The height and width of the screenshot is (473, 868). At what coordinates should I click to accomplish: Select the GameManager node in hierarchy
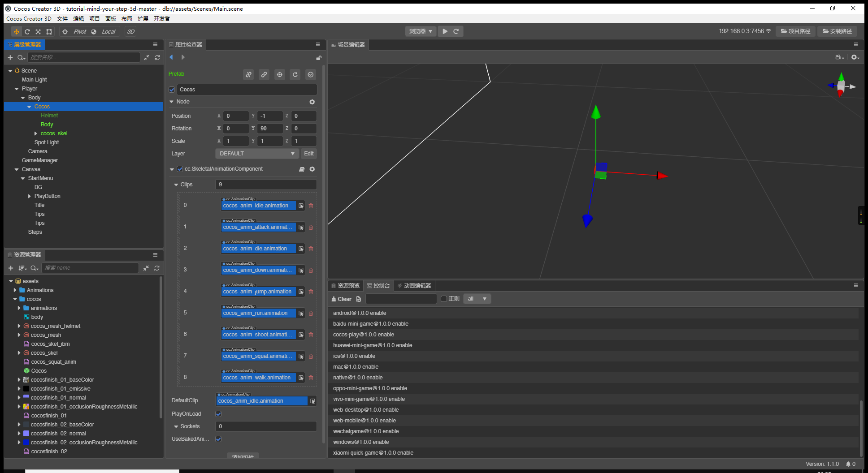40,160
